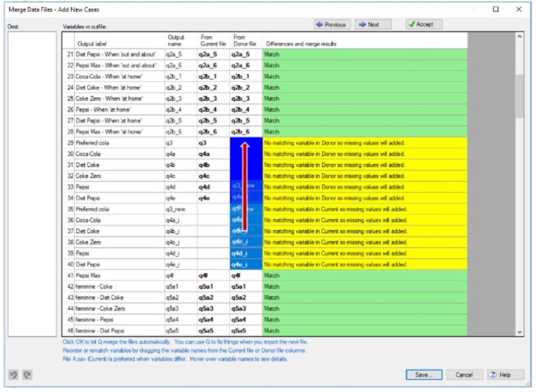The height and width of the screenshot is (392, 536).
Task: Select 'q2a_5' in the Output name column
Action: 174,54
